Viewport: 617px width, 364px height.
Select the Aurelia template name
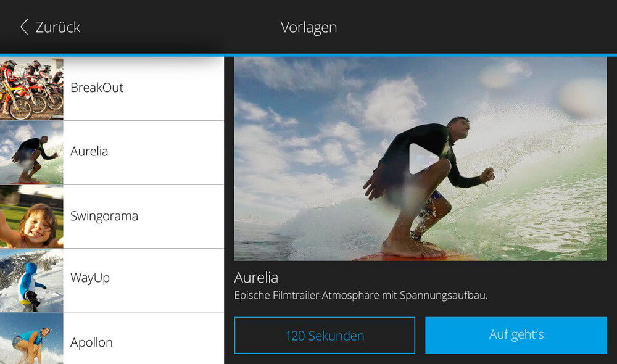(x=89, y=151)
